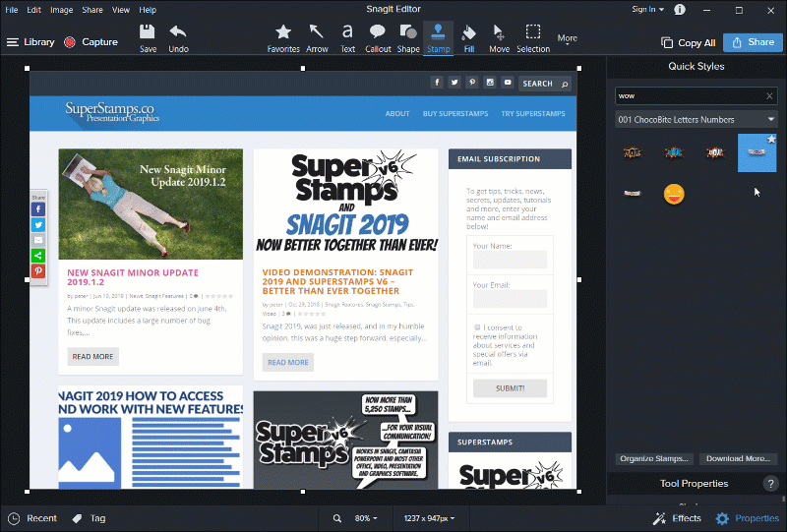Screen dimensions: 787x532
Task: Select the Move tool
Action: 499,38
